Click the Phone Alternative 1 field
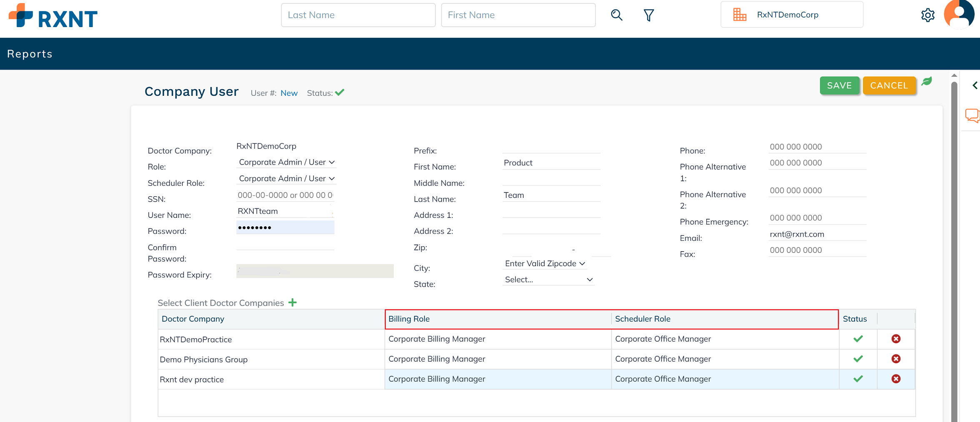The width and height of the screenshot is (980, 422). click(x=817, y=163)
